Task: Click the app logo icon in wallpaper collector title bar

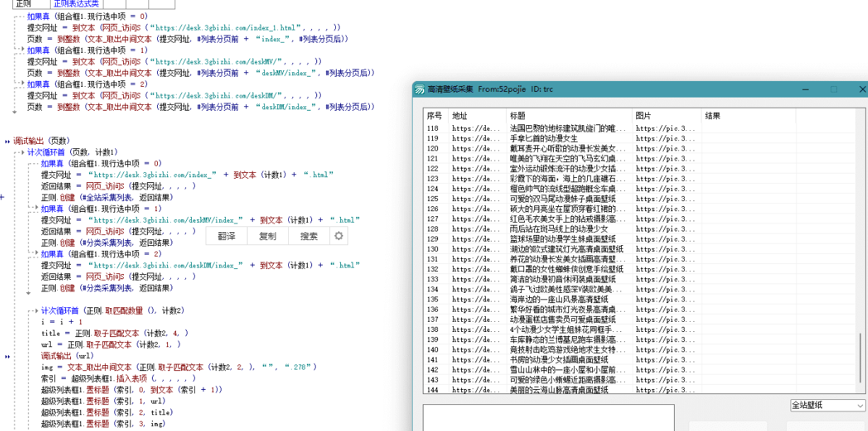Action: coord(419,89)
